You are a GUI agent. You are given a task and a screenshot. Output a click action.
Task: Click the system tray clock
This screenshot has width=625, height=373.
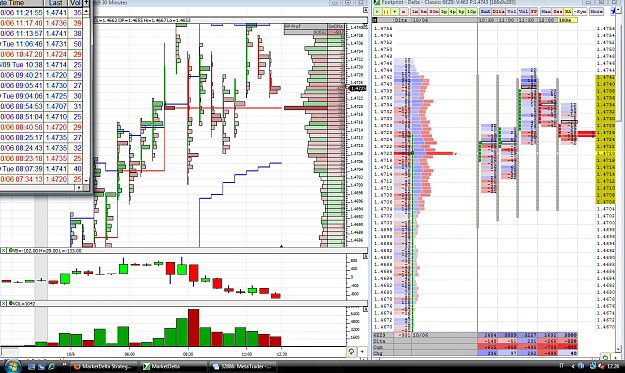tap(614, 366)
